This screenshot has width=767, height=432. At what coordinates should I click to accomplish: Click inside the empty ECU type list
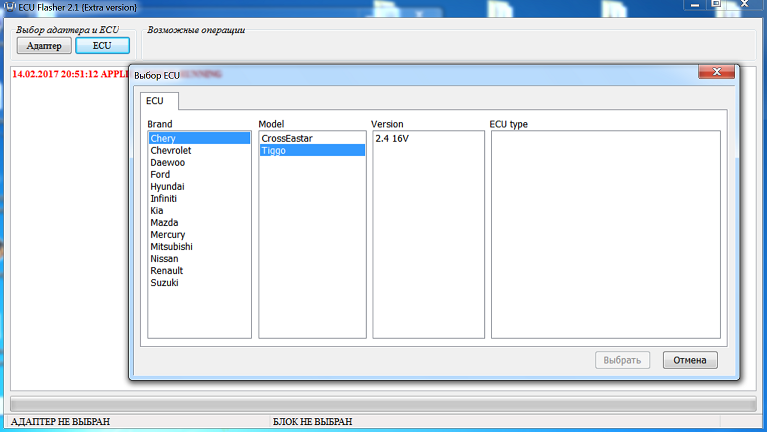[x=606, y=234]
